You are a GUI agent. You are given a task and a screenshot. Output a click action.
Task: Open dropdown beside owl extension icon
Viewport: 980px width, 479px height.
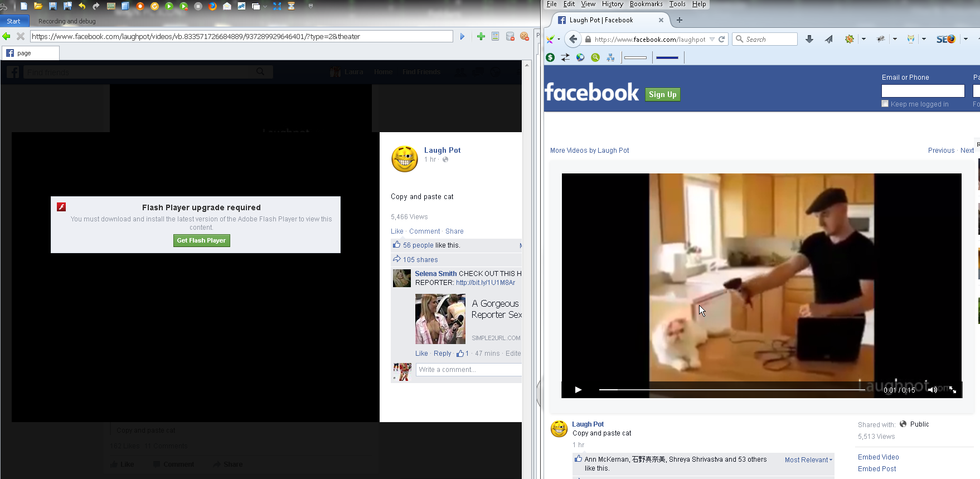tap(924, 39)
